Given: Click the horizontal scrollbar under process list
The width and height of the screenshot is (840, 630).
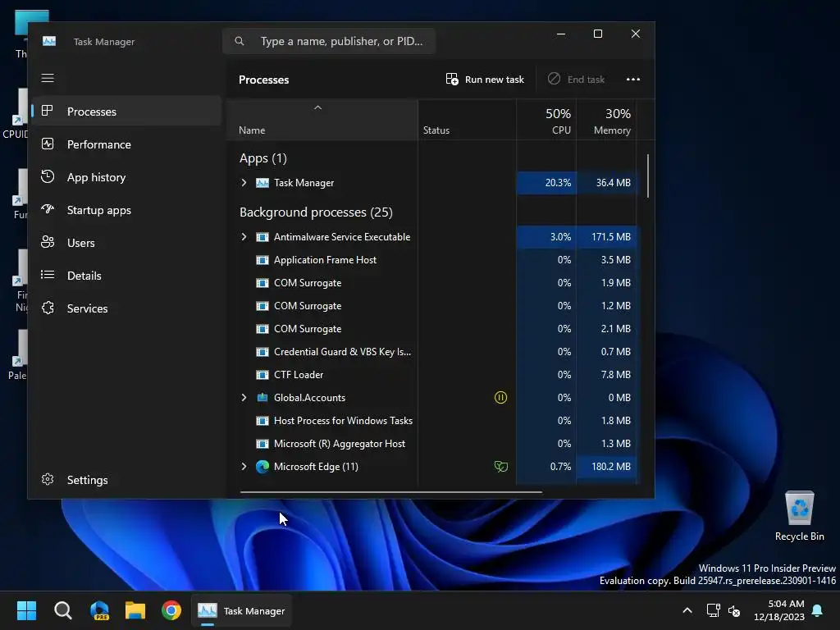Looking at the screenshot, I should (391, 491).
